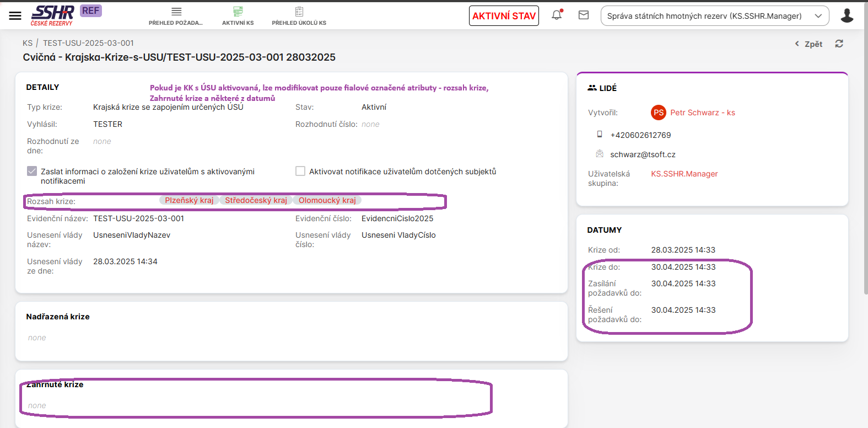Viewport: 868px width, 428px height.
Task: Go back using the Zpět link
Action: (x=808, y=44)
